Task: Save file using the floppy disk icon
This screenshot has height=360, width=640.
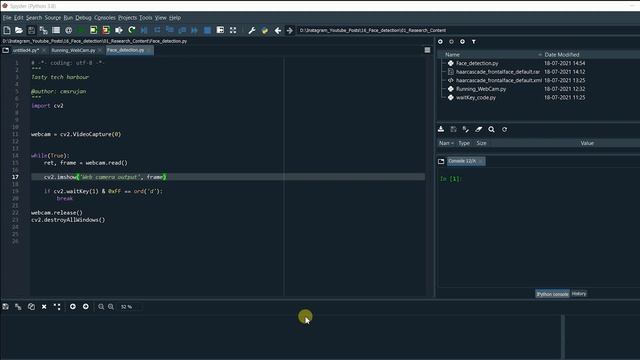Action: (31, 30)
